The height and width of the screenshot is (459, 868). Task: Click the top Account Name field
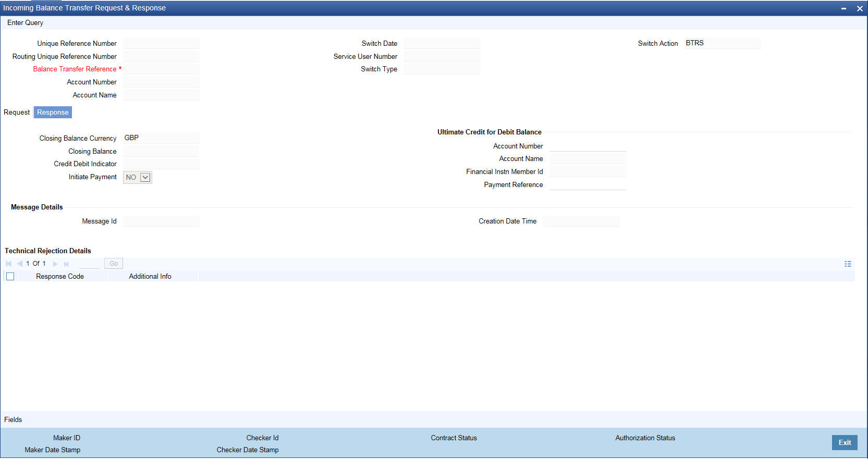[161, 95]
